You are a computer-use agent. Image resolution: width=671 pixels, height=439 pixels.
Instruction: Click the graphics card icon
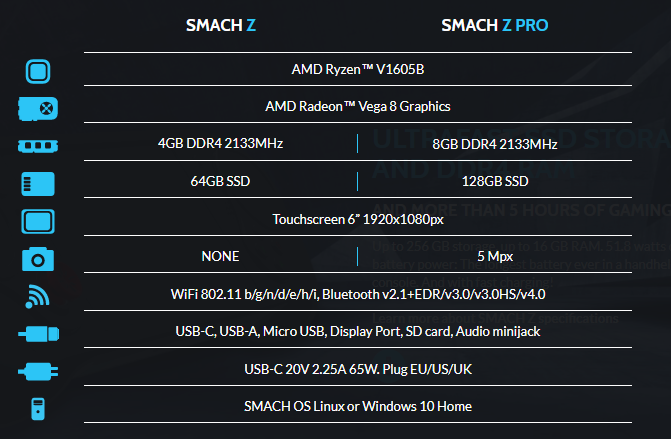(38, 108)
